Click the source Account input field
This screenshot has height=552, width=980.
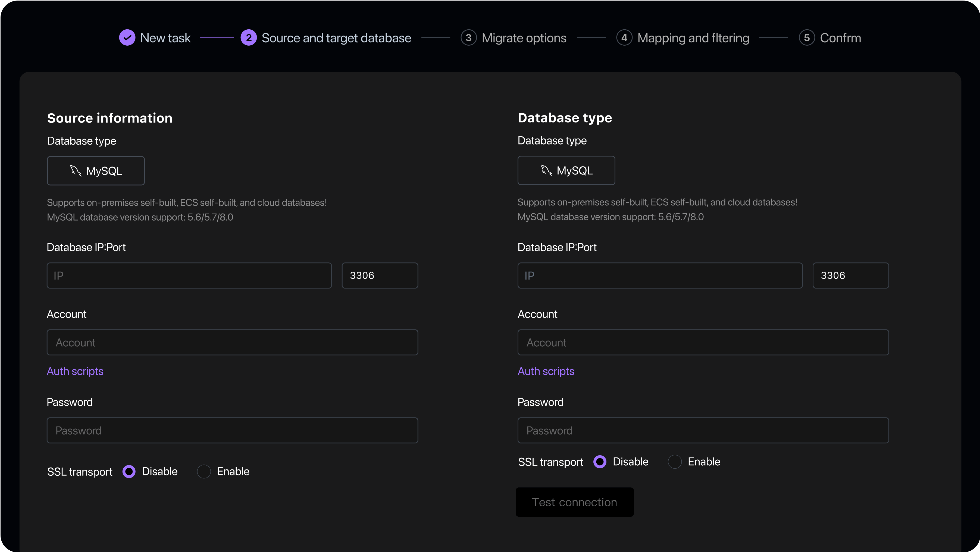point(232,342)
